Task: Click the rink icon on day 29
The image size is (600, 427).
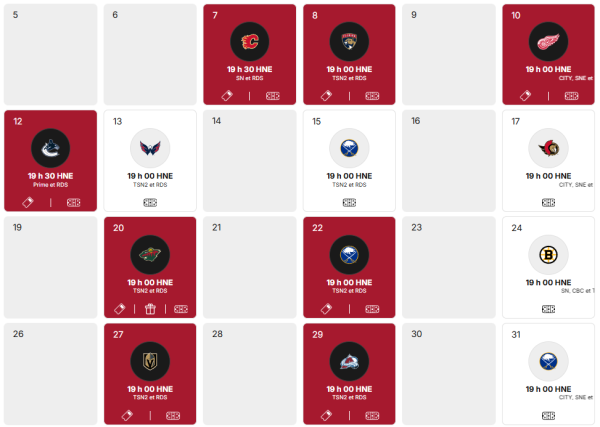Action: tap(373, 415)
